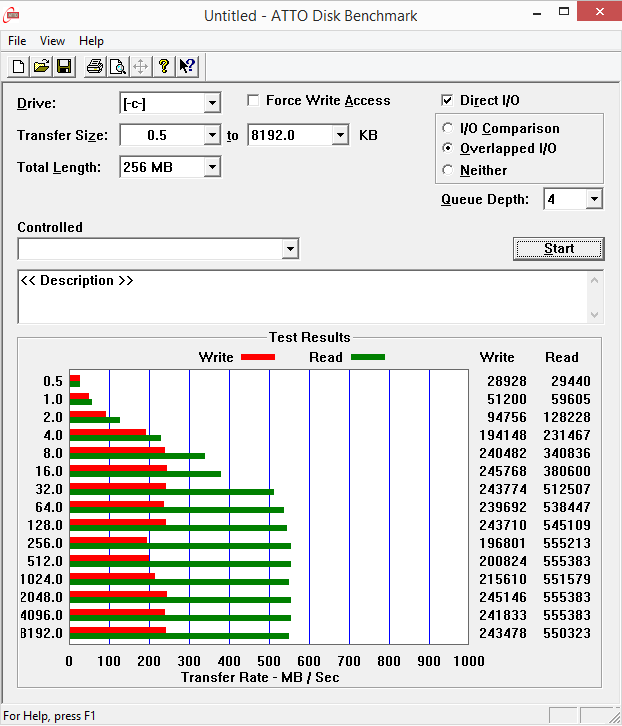Maximize the ATTO Disk Benchmark window
The width and height of the screenshot is (622, 726).
click(x=564, y=13)
